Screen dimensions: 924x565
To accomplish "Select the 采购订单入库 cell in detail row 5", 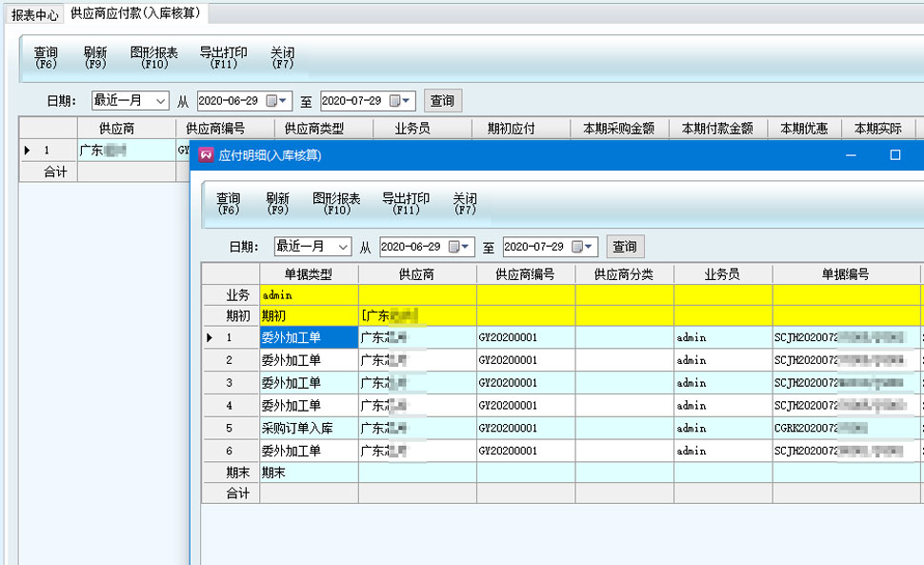I will [x=309, y=429].
